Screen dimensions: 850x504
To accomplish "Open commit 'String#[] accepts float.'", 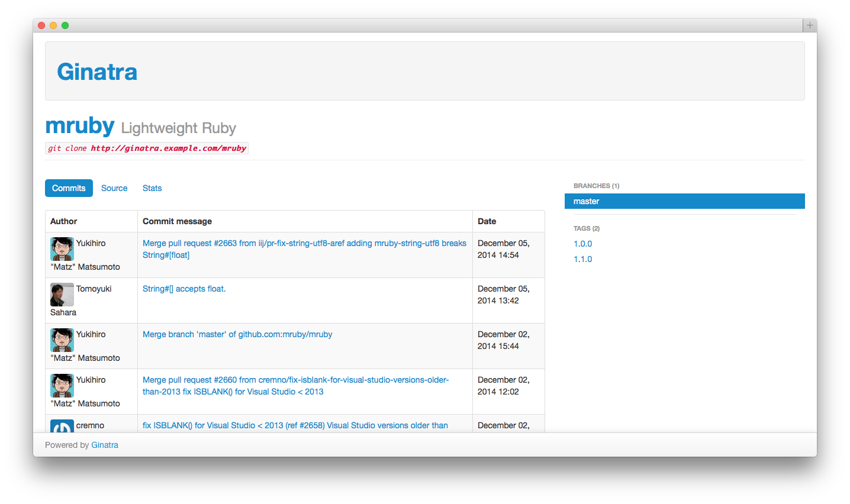I will pos(184,289).
